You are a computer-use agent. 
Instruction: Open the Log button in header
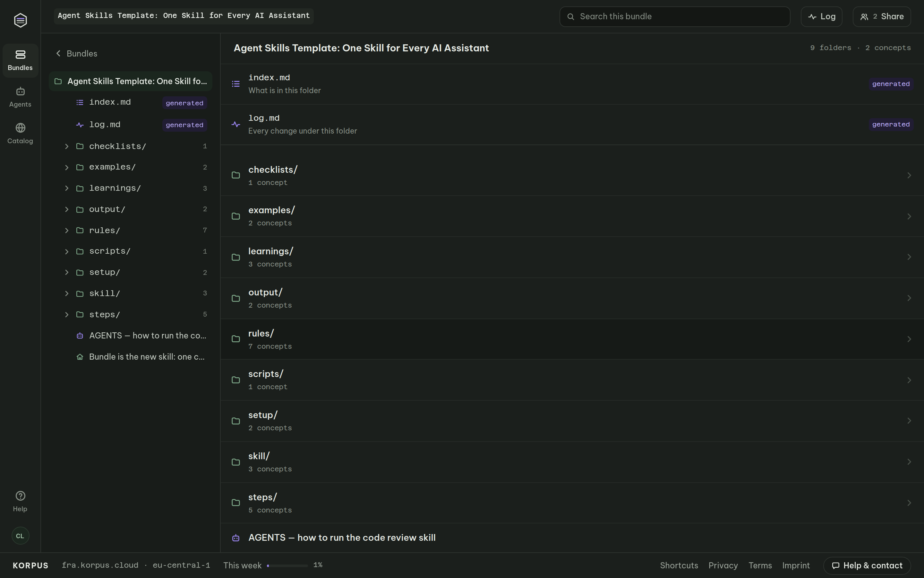coord(821,16)
